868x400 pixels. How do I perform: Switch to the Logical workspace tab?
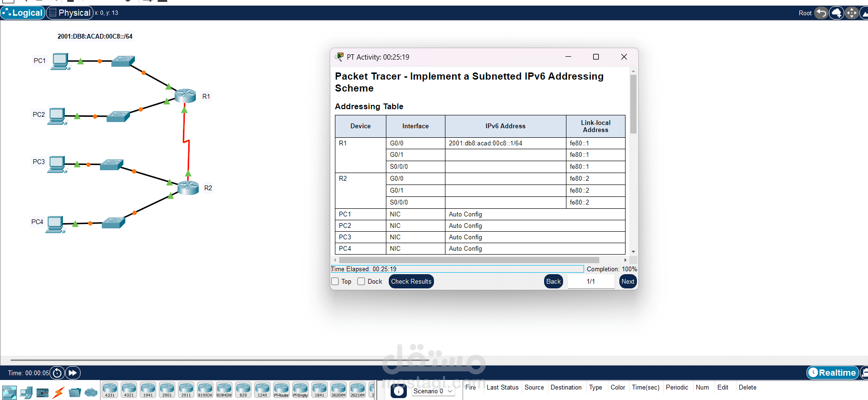pos(23,13)
